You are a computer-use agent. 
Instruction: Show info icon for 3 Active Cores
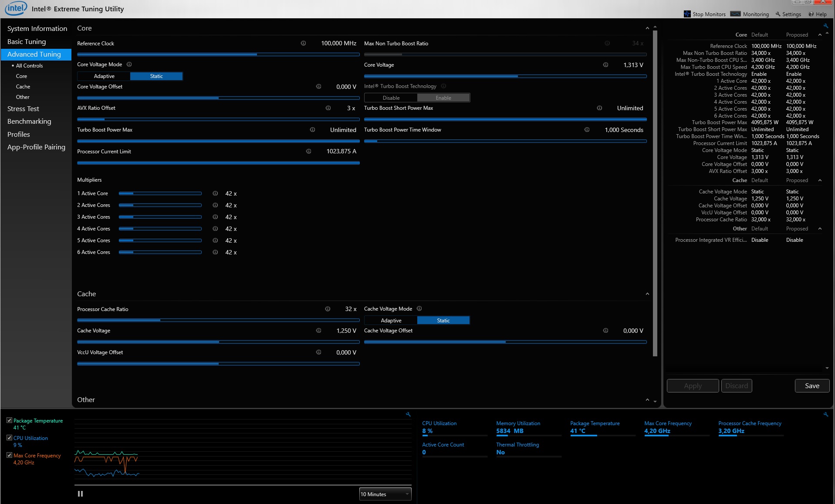(x=215, y=217)
